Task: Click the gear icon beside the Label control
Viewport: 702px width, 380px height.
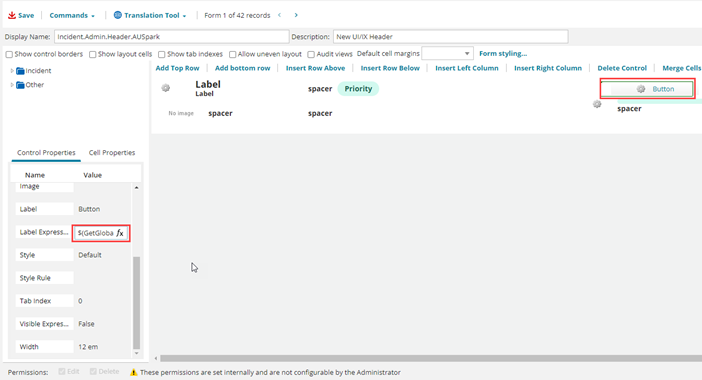Action: point(166,88)
